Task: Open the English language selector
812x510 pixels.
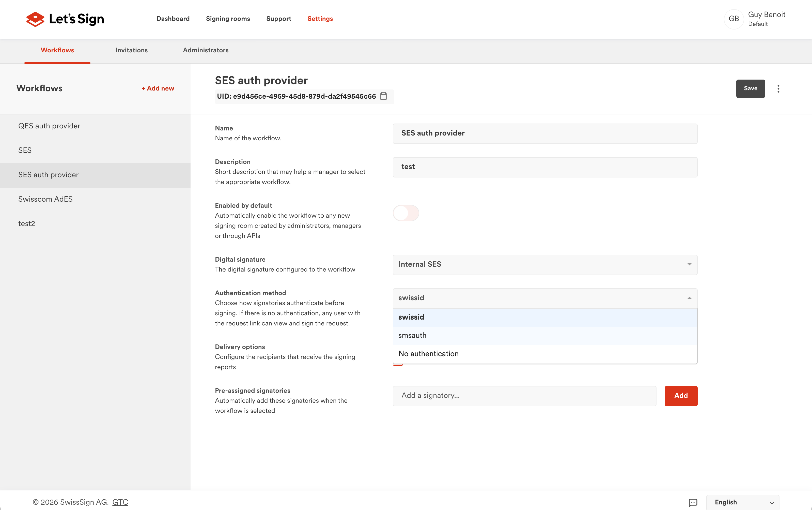Action: pos(743,502)
